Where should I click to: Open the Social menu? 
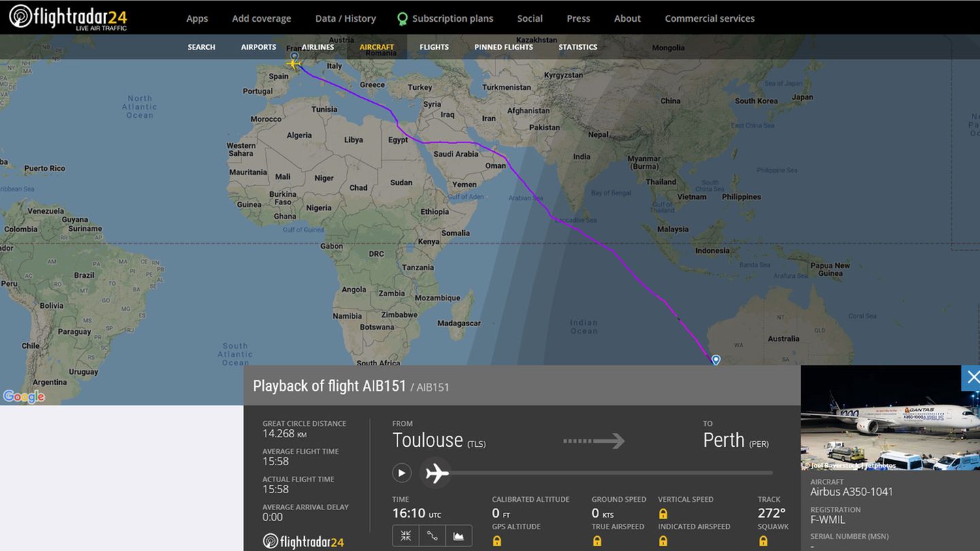[x=529, y=18]
